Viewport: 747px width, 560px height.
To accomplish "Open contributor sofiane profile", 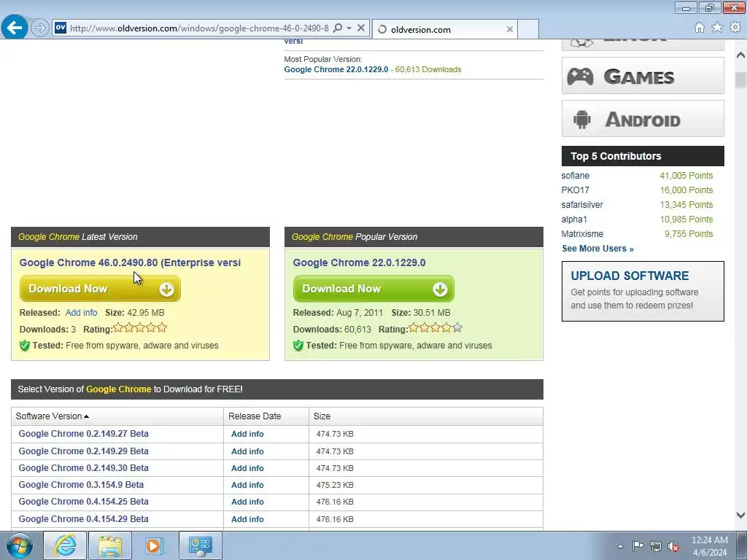I will [575, 176].
